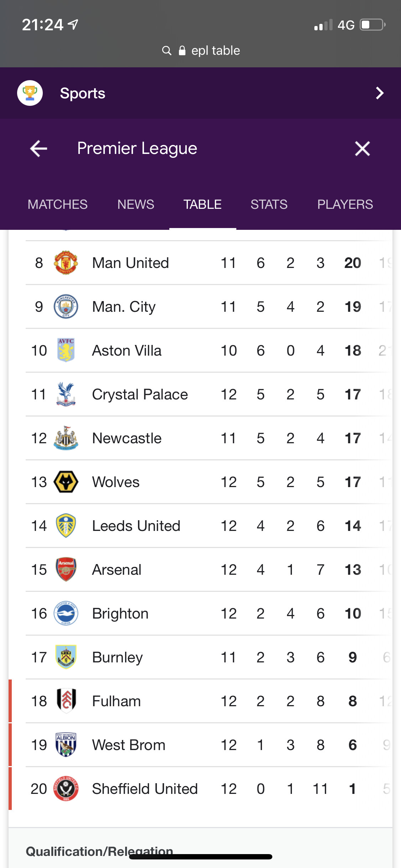
Task: Tap the Man. City club crest
Action: pyautogui.click(x=66, y=306)
